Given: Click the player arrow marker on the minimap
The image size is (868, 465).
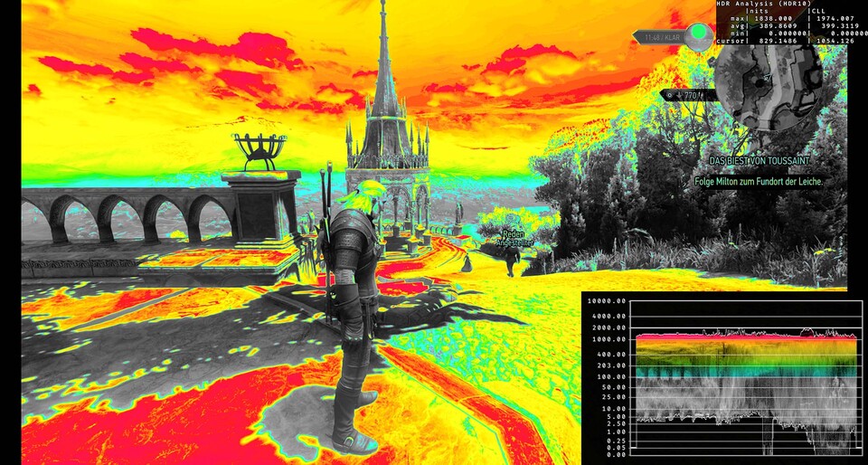Looking at the screenshot, I should [x=766, y=78].
